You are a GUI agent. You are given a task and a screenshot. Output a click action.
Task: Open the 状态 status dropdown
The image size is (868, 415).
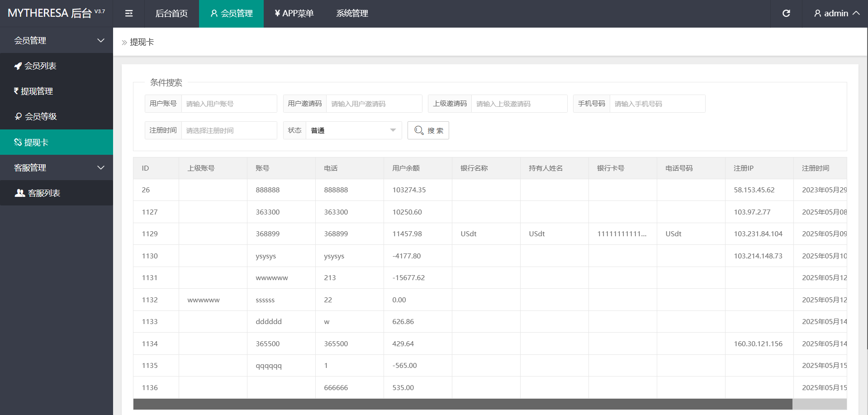[x=353, y=130]
